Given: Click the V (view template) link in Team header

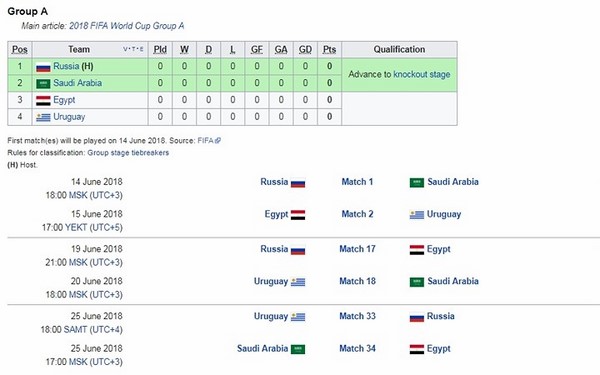Looking at the screenshot, I should 125,49.
